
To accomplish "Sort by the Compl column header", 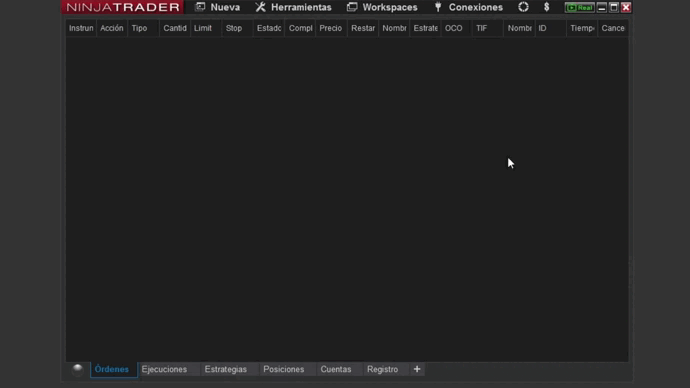I will tap(300, 28).
